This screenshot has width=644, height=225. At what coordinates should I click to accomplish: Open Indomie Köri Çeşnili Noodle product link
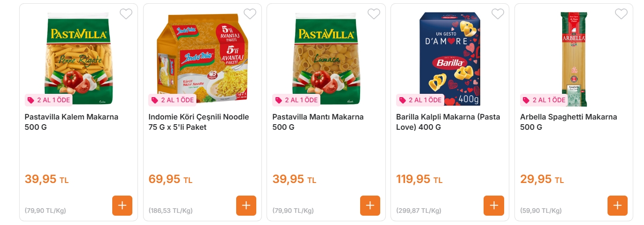click(x=199, y=122)
